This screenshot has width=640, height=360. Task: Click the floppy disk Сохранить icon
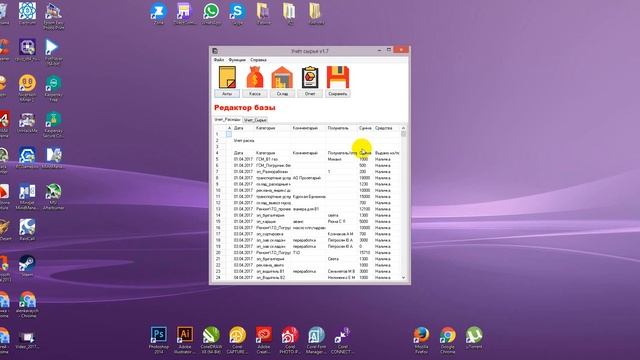pos(338,77)
